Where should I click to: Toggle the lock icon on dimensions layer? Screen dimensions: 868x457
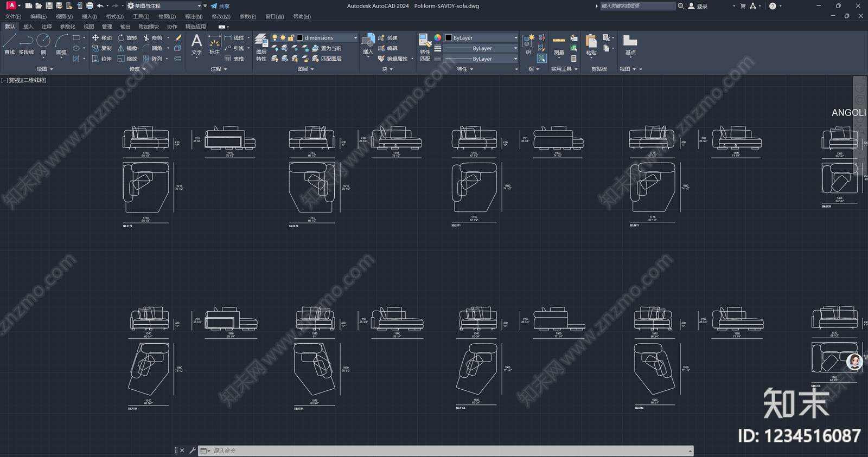pos(291,37)
